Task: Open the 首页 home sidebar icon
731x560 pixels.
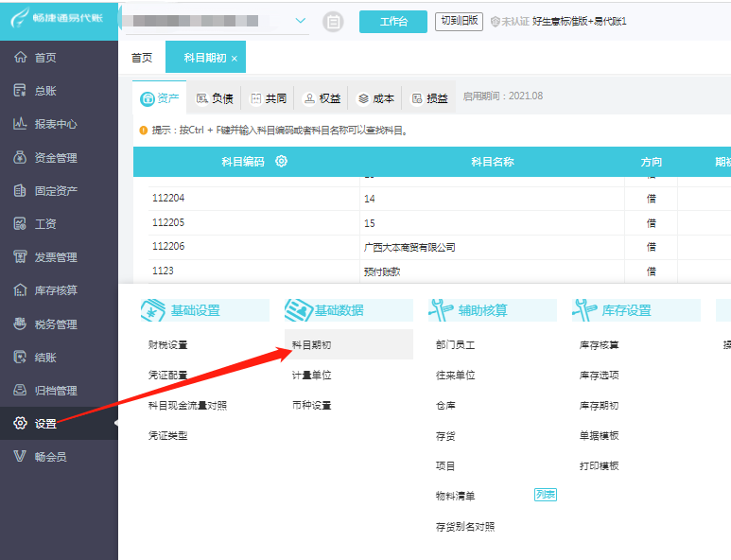Action: point(20,57)
